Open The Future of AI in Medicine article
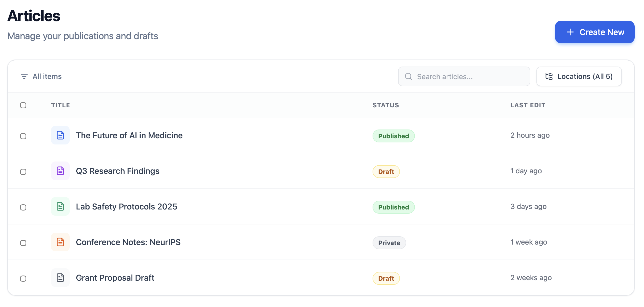This screenshot has width=644, height=307. click(129, 135)
